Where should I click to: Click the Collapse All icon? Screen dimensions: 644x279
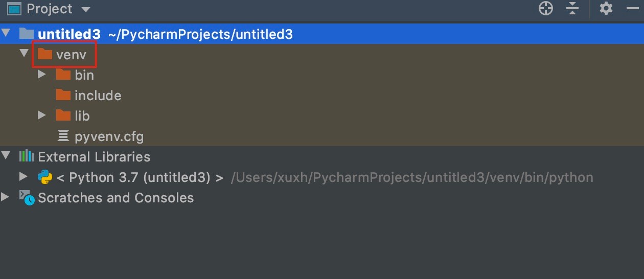pos(572,9)
